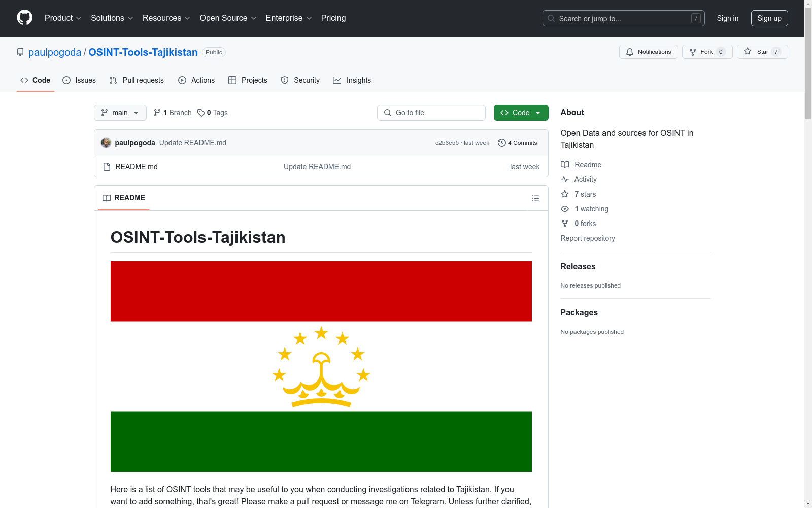The image size is (812, 508).
Task: View the 4 Commits history
Action: click(x=518, y=143)
